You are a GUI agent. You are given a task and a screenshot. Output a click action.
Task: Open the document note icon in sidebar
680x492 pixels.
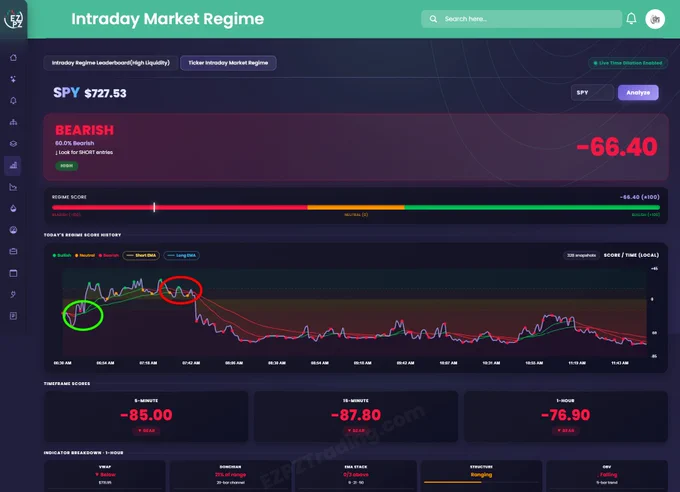13,316
